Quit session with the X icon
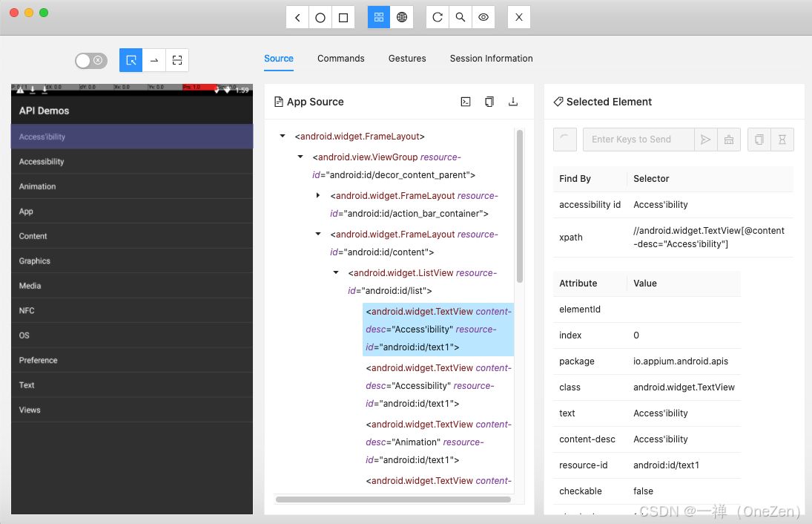The width and height of the screenshot is (812, 524). [x=519, y=18]
